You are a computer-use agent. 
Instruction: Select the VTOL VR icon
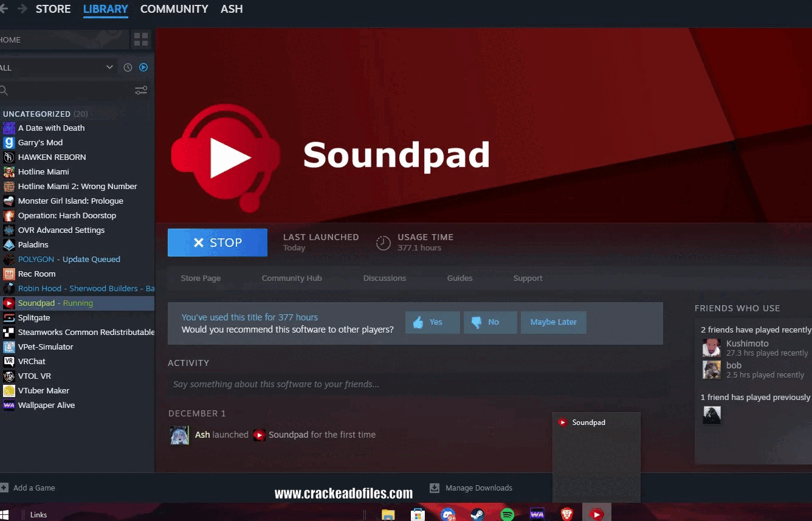(9, 376)
